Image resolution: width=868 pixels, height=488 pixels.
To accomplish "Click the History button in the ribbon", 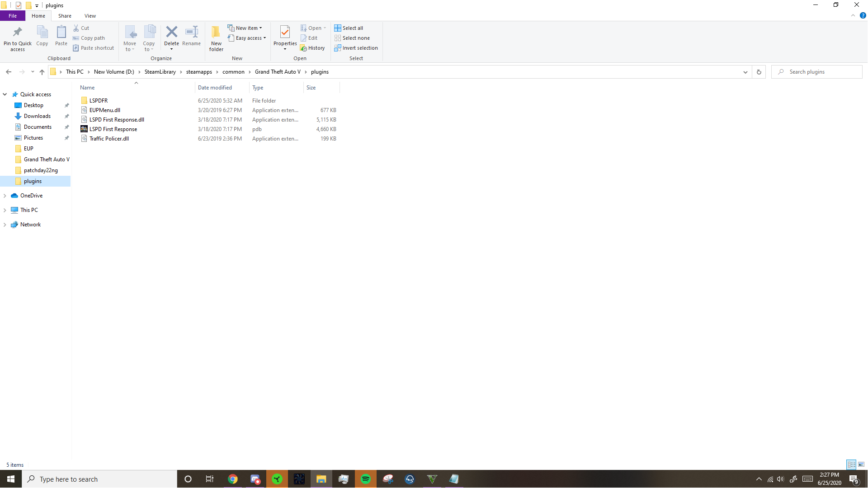I will [312, 48].
